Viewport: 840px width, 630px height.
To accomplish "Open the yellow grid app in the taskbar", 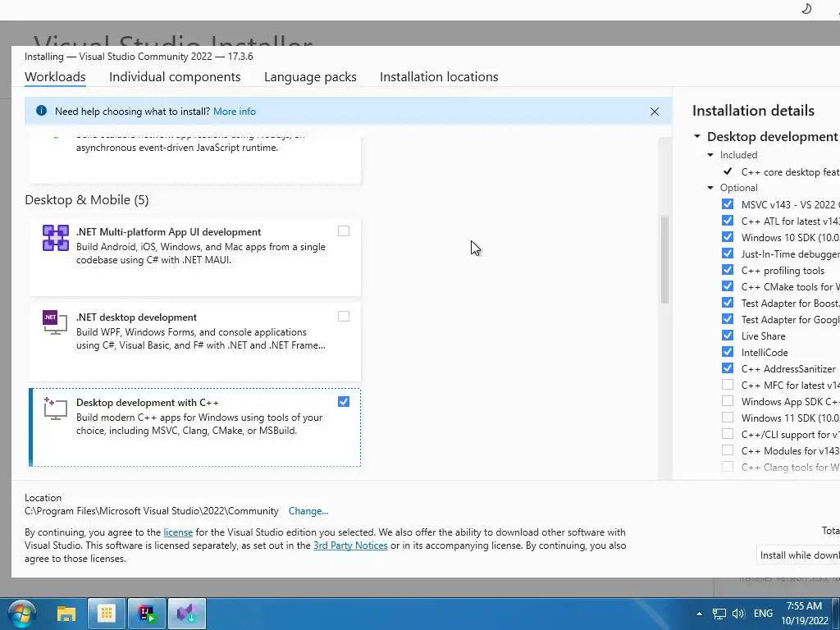I will [x=106, y=614].
